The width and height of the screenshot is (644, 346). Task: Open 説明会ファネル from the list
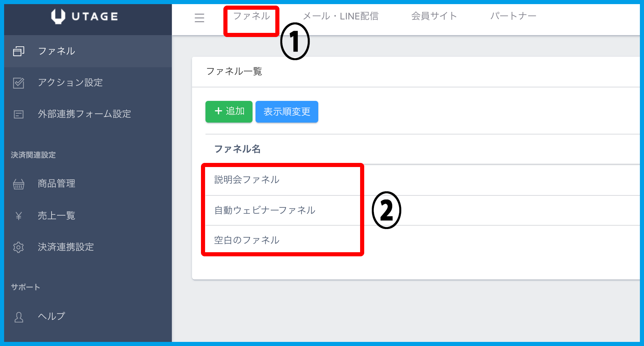[x=247, y=180]
